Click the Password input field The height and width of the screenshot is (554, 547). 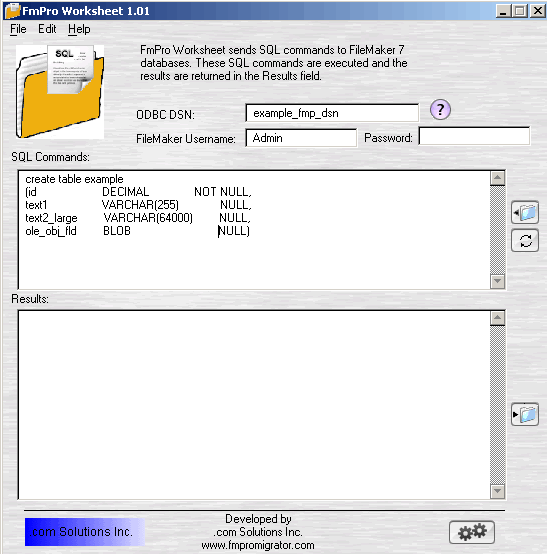[474, 136]
